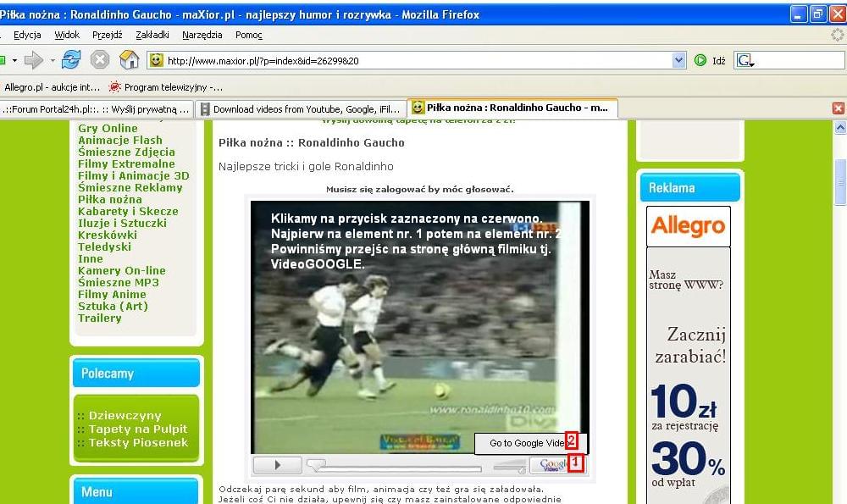847x504 pixels.
Task: Open the Narzędzia menu
Action: click(x=202, y=35)
